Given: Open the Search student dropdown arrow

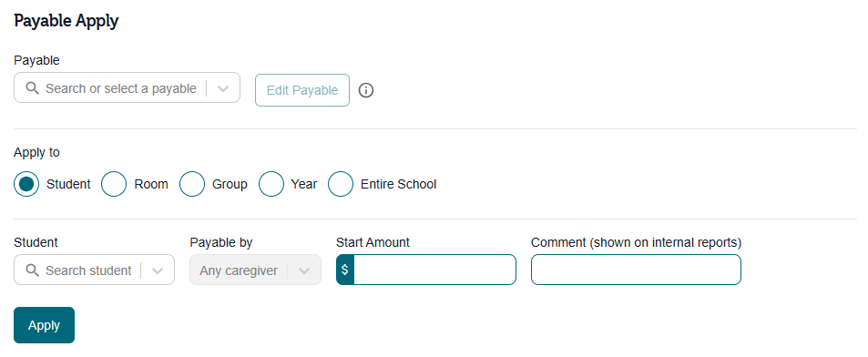Looking at the screenshot, I should coord(158,270).
